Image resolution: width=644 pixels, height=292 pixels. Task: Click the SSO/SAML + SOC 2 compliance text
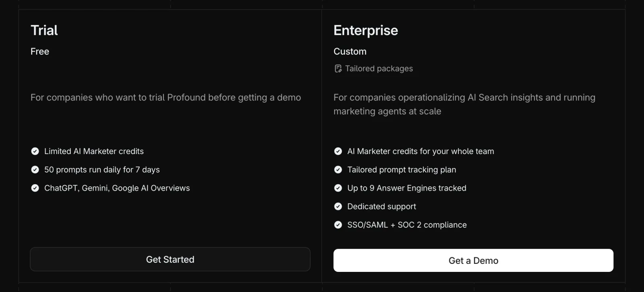click(407, 225)
